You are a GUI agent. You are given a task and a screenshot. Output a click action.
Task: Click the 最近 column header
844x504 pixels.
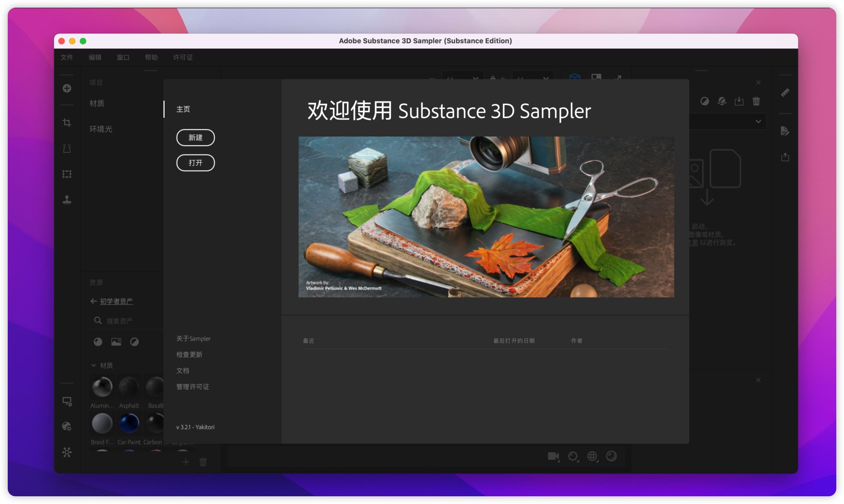[309, 341]
